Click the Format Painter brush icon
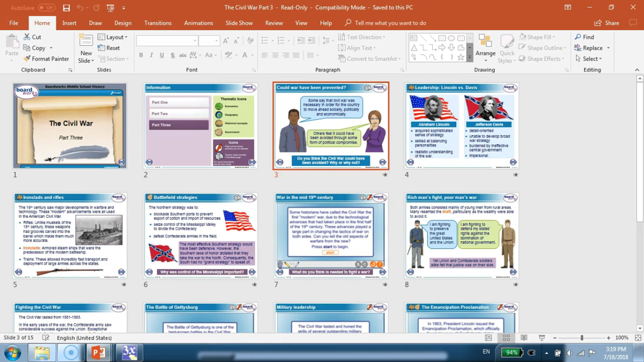Image resolution: width=644 pixels, height=362 pixels. (27, 58)
